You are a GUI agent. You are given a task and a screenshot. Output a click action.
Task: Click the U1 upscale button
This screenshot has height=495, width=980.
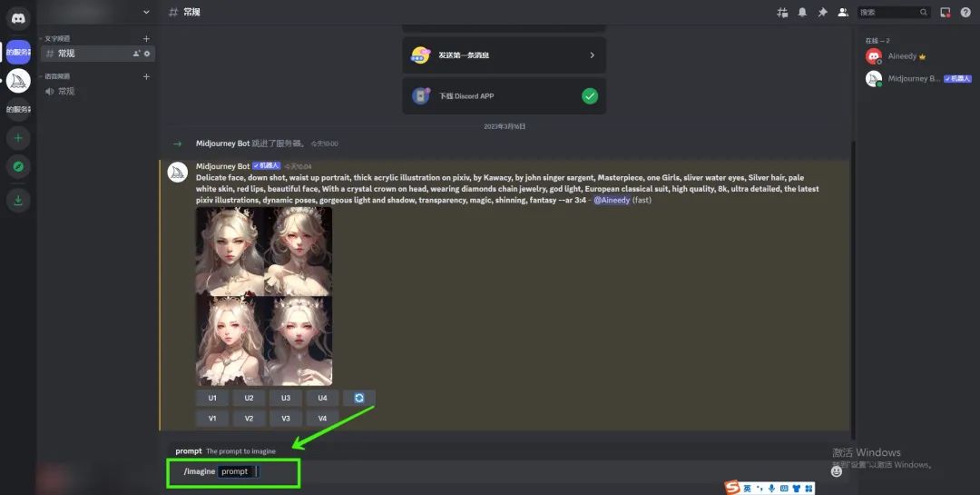click(212, 398)
